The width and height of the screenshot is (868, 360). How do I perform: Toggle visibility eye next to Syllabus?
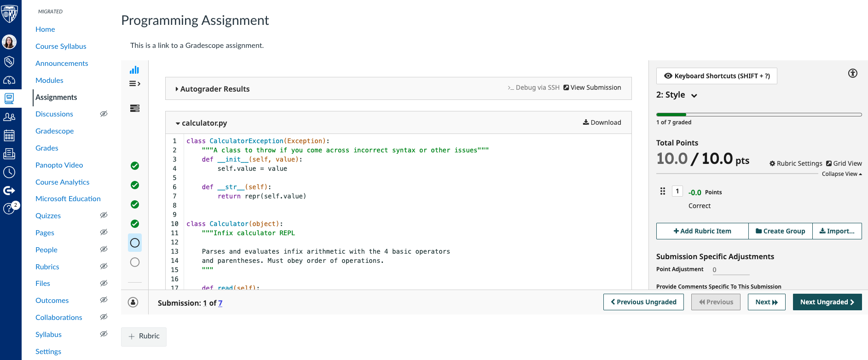[104, 334]
